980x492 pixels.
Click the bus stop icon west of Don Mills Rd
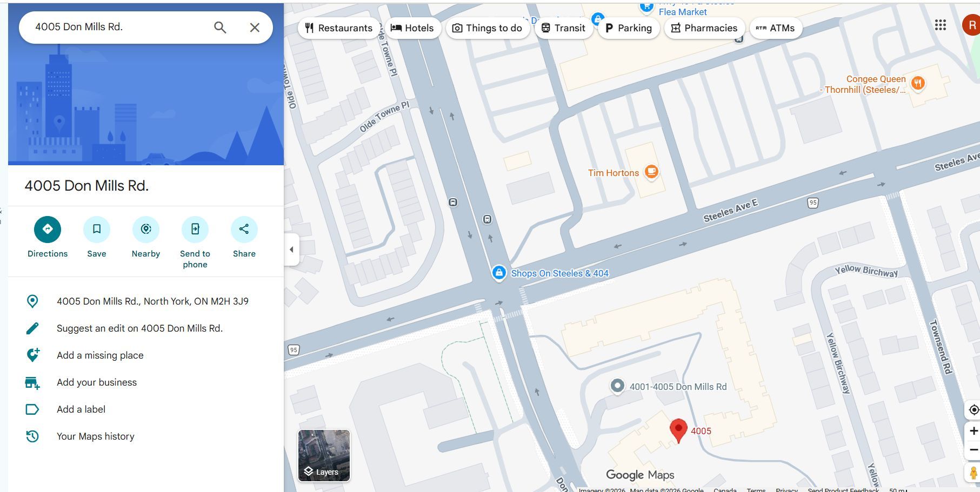click(x=453, y=203)
